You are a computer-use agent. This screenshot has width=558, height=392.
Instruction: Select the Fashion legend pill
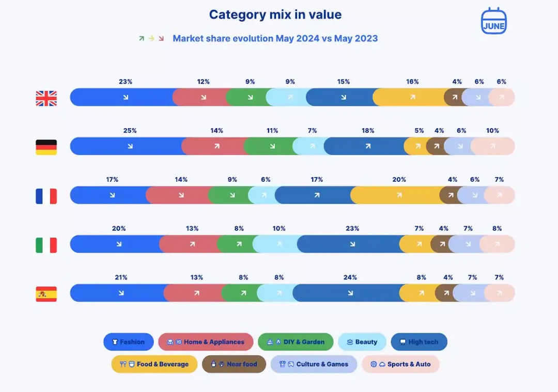tap(129, 342)
